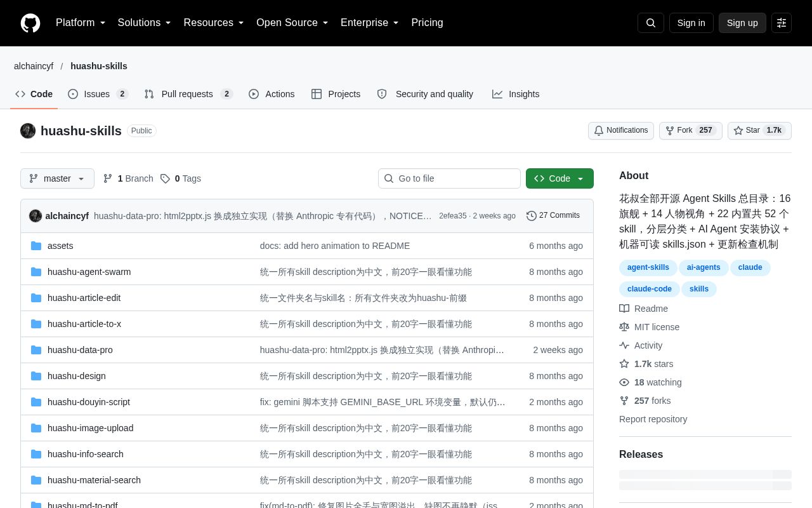View the 1.7k stars list
812x508 pixels.
tap(646, 364)
